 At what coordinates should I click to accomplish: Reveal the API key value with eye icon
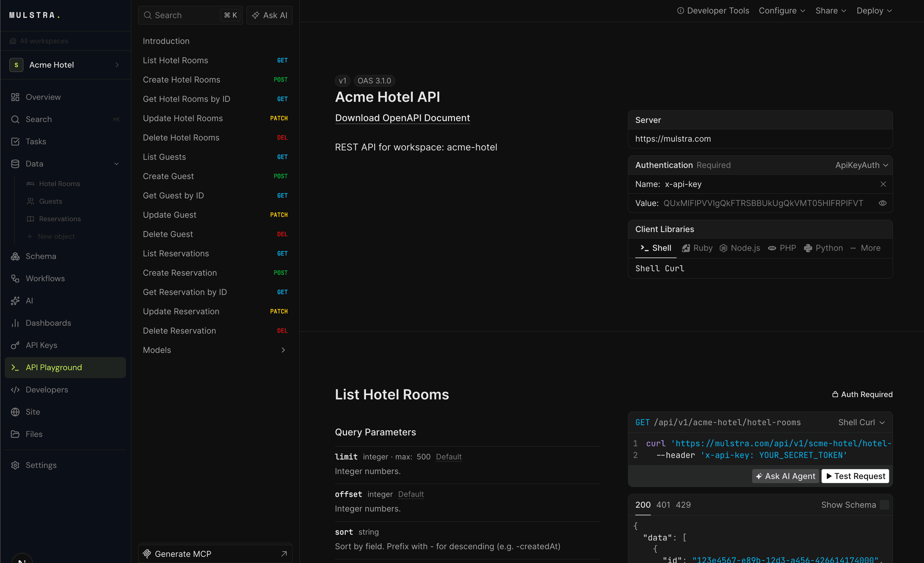point(883,203)
